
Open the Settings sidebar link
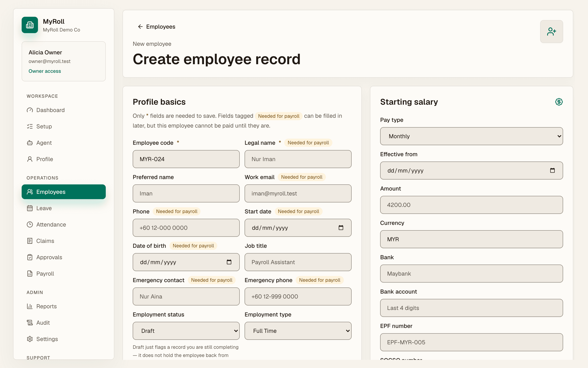tap(64, 339)
